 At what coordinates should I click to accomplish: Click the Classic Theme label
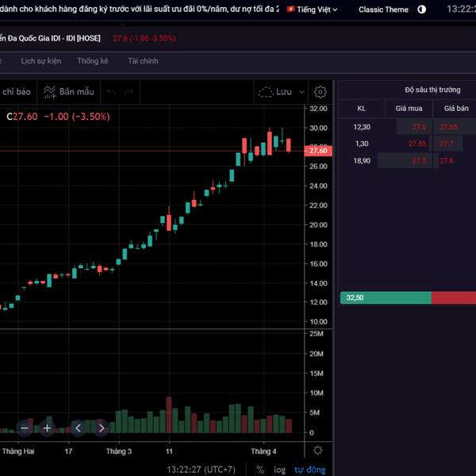pyautogui.click(x=383, y=10)
